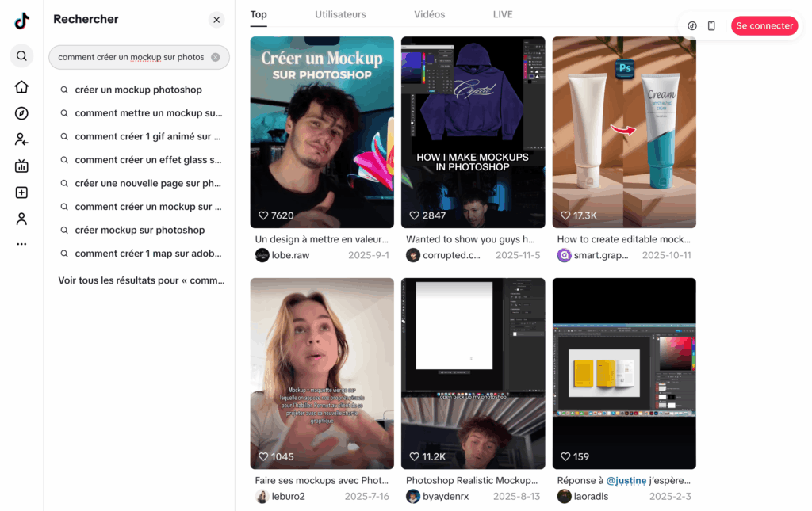The height and width of the screenshot is (511, 812).
Task: Click the TikTok coin icon near Se connecter
Action: [692, 25]
